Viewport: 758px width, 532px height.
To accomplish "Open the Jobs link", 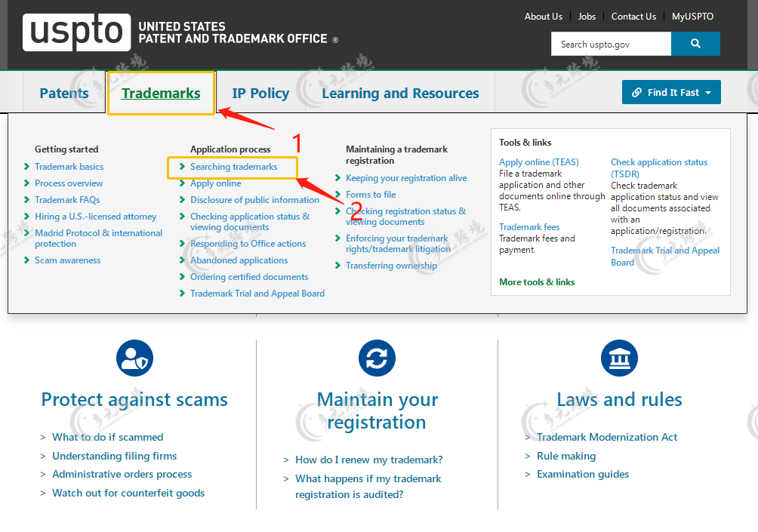I will (587, 17).
